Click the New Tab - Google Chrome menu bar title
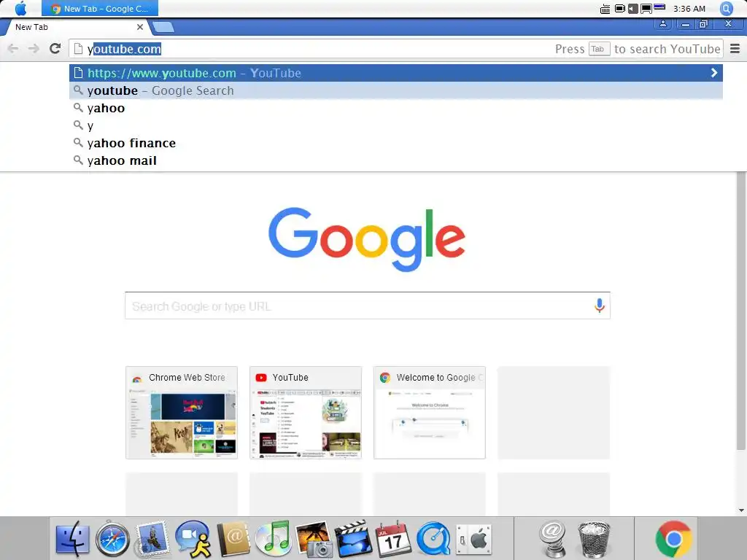747x560 pixels. [x=99, y=9]
